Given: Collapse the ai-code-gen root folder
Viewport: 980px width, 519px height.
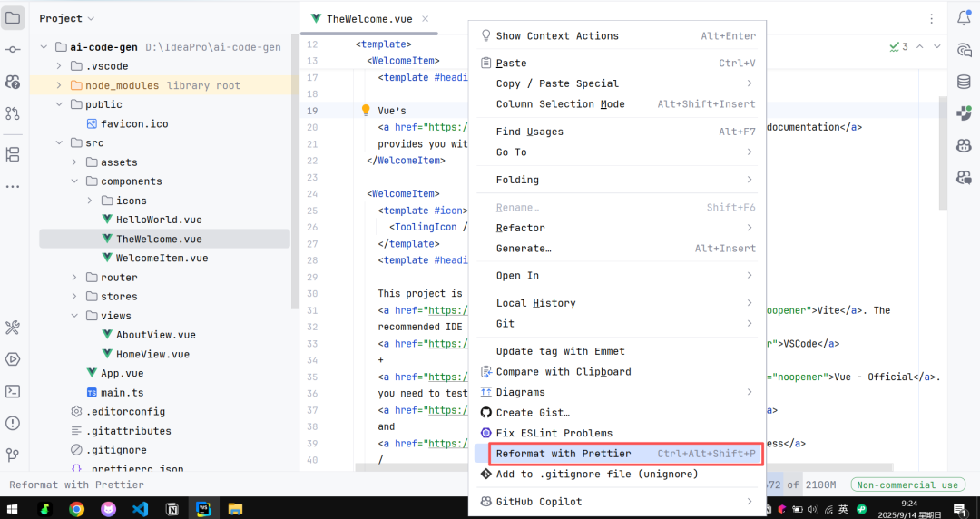Looking at the screenshot, I should tap(44, 47).
